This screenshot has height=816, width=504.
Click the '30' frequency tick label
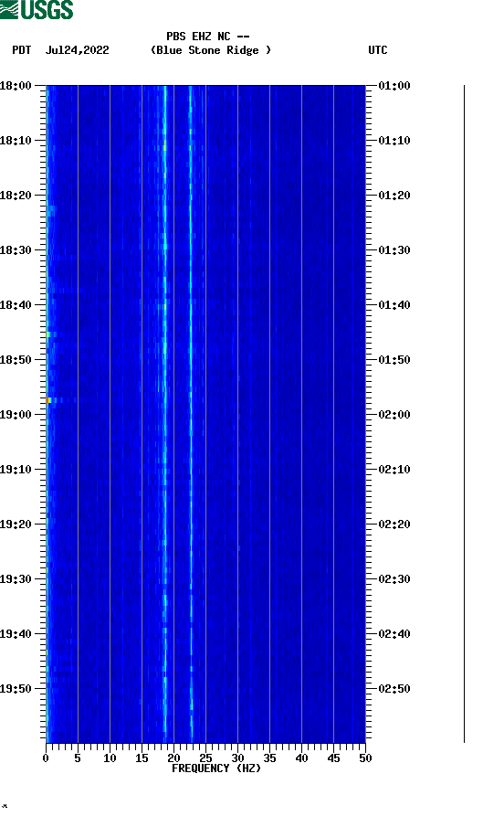click(x=237, y=758)
